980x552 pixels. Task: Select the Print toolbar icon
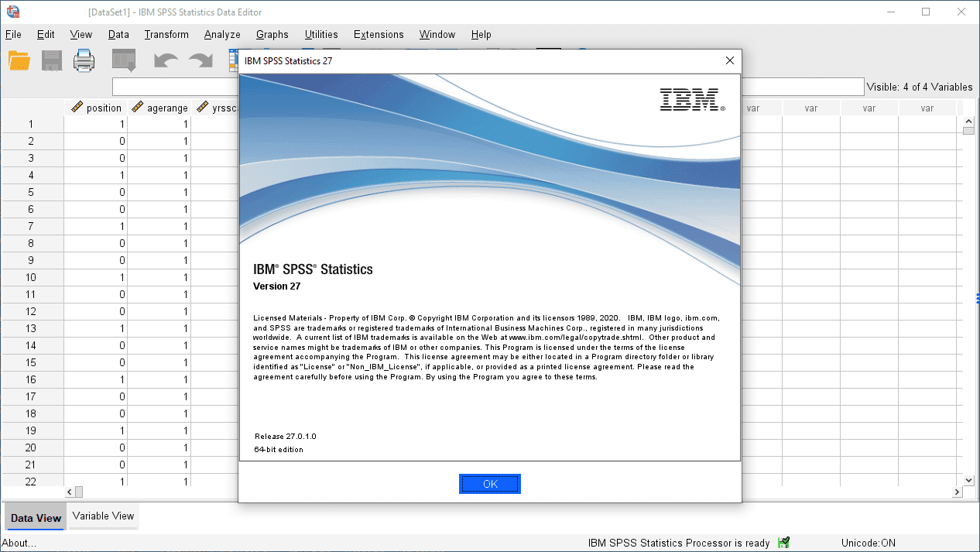click(84, 60)
